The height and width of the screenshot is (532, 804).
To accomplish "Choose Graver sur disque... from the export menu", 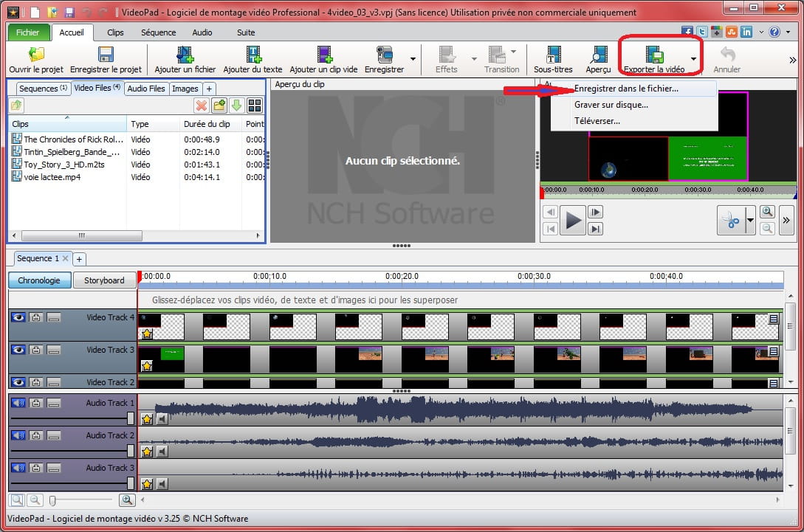I will [633, 105].
